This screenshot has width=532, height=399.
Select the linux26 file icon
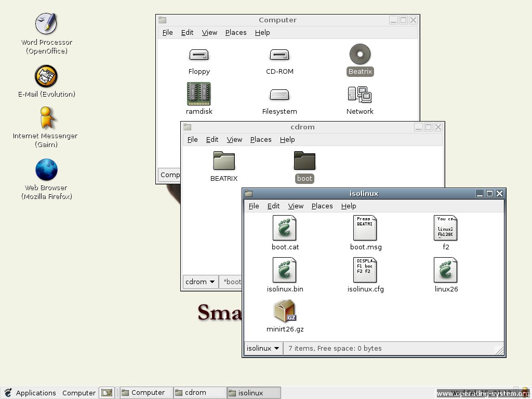(x=445, y=270)
